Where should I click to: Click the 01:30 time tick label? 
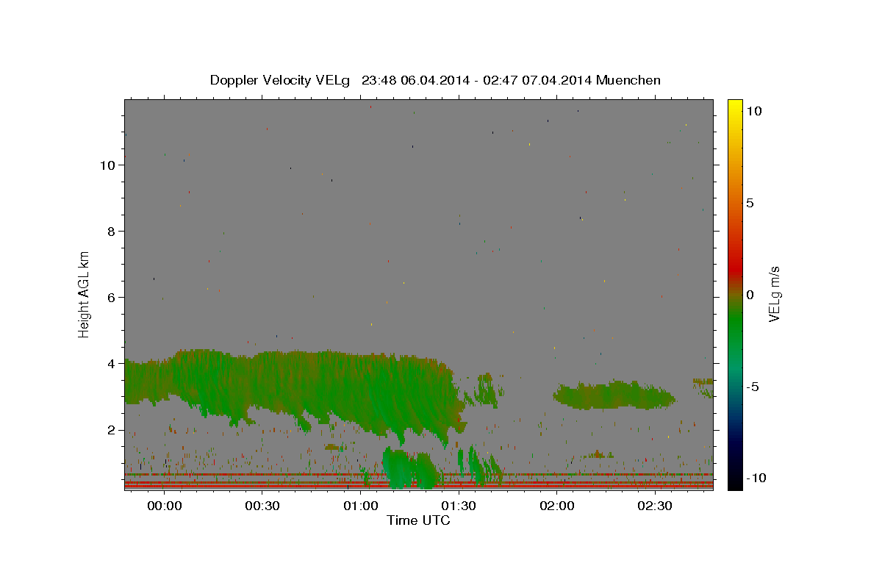(x=459, y=506)
